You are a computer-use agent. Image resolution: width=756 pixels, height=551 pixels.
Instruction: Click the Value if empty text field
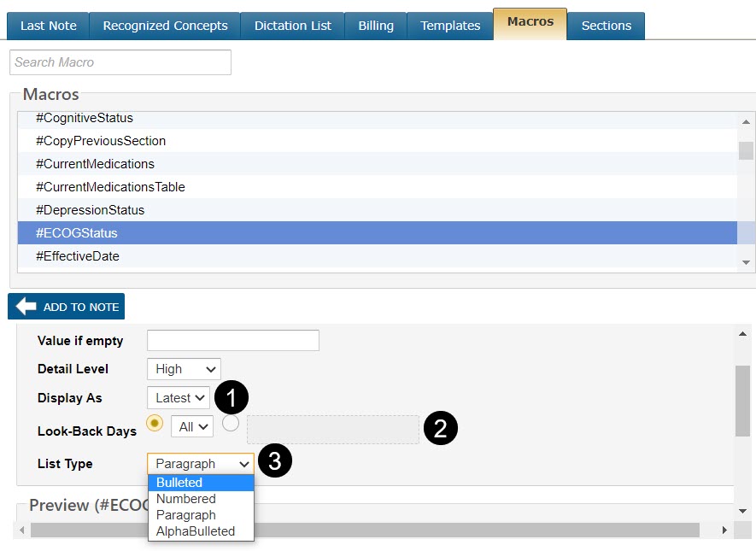click(x=233, y=341)
